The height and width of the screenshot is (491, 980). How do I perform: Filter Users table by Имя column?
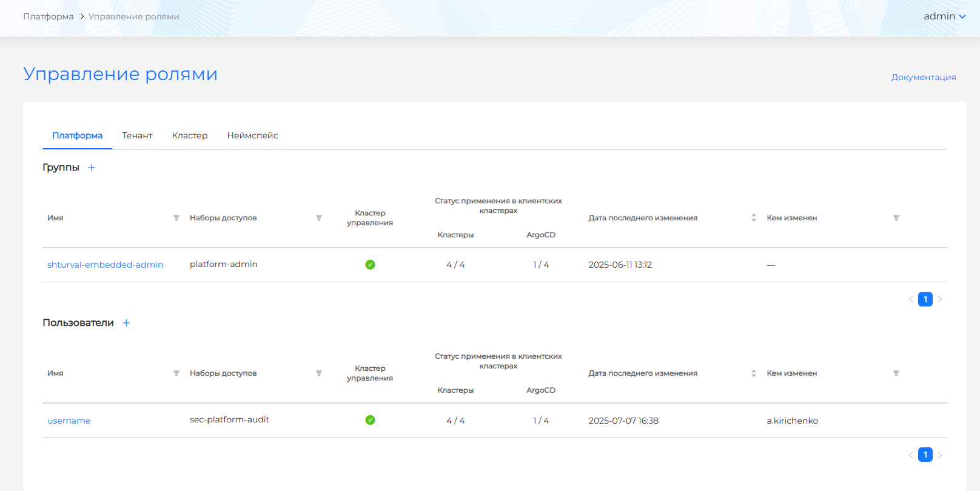click(176, 373)
